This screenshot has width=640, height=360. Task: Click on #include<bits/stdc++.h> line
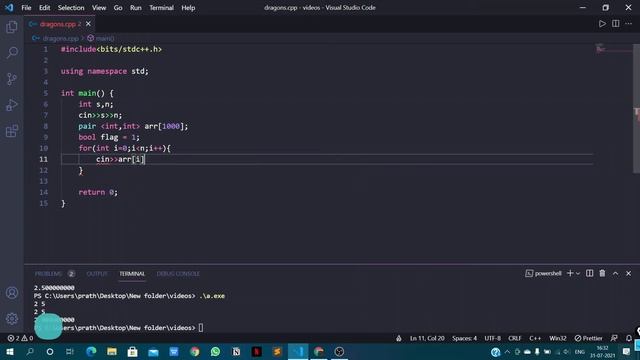(111, 49)
